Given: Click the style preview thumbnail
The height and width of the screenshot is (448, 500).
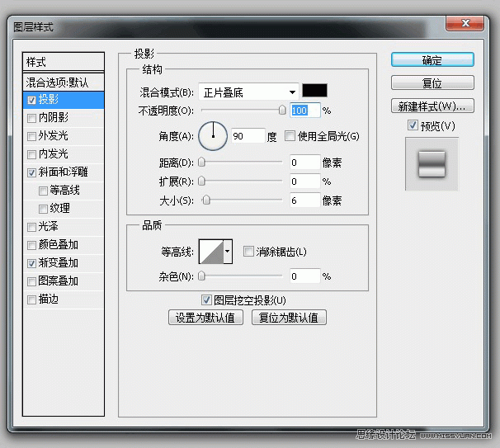Looking at the screenshot, I should coord(432,164).
